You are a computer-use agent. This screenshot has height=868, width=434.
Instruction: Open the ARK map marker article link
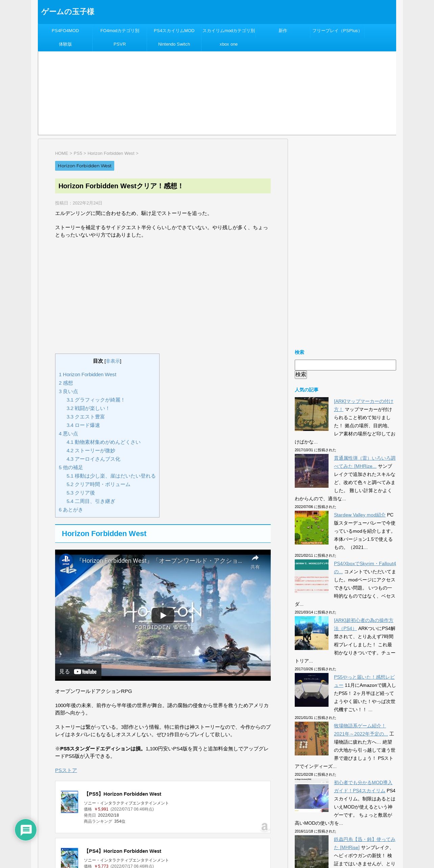tap(363, 405)
